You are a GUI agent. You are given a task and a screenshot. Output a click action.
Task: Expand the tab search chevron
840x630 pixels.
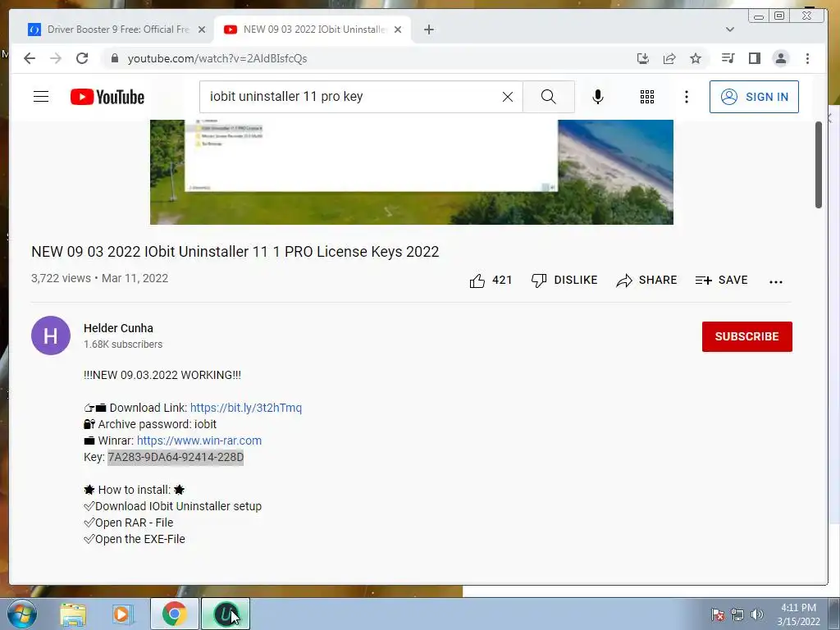click(729, 30)
